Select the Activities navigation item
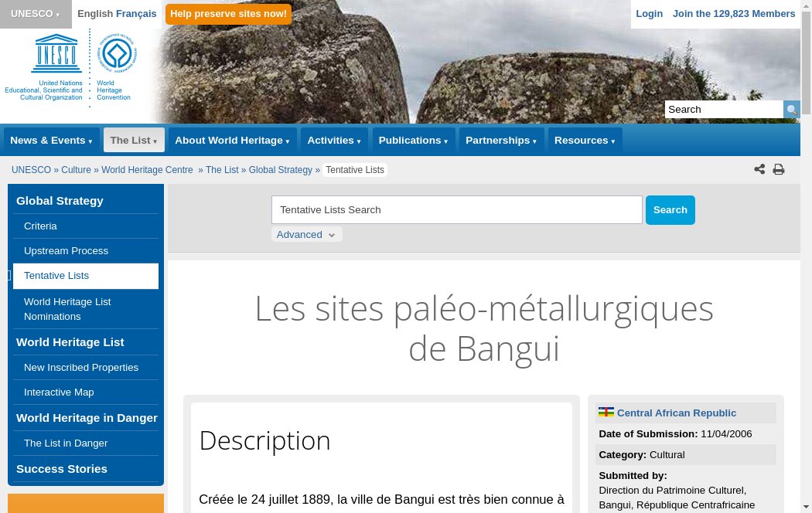The image size is (812, 513). 334,141
